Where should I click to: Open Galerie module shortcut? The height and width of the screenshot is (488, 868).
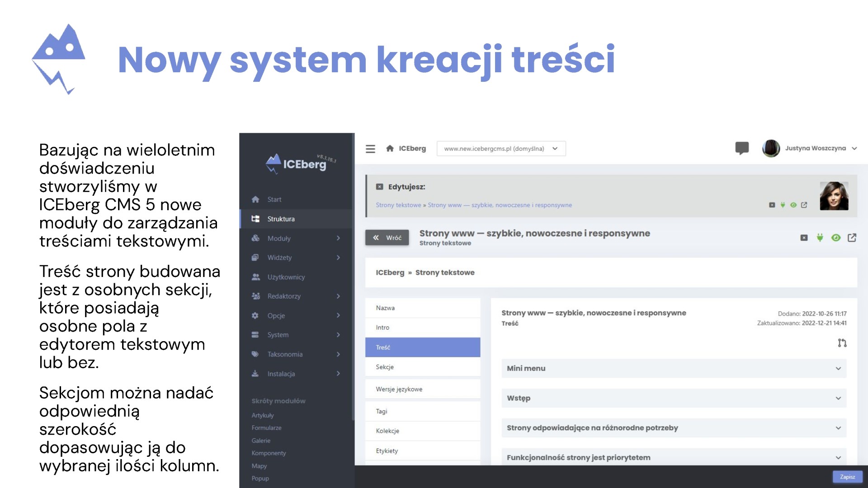261,441
